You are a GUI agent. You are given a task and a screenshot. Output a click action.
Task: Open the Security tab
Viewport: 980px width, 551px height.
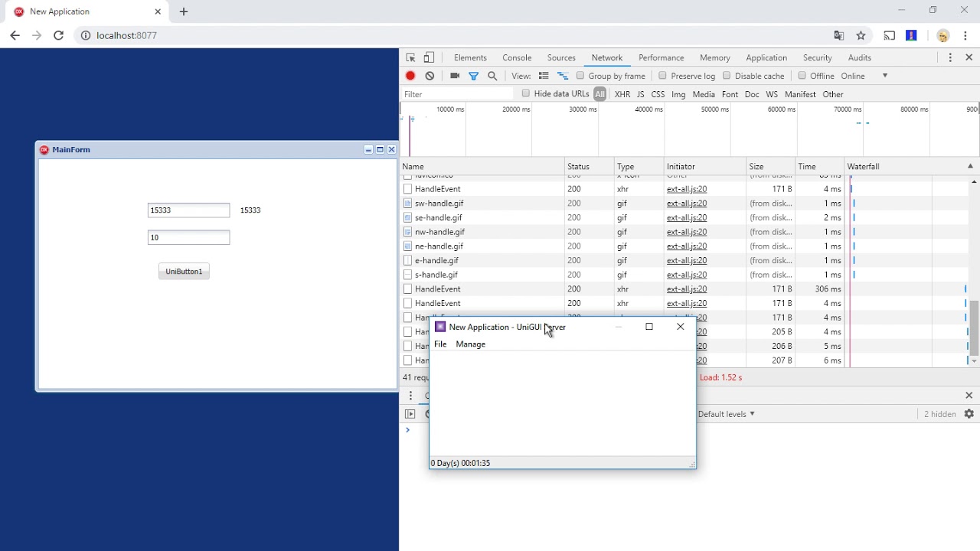pos(818,57)
